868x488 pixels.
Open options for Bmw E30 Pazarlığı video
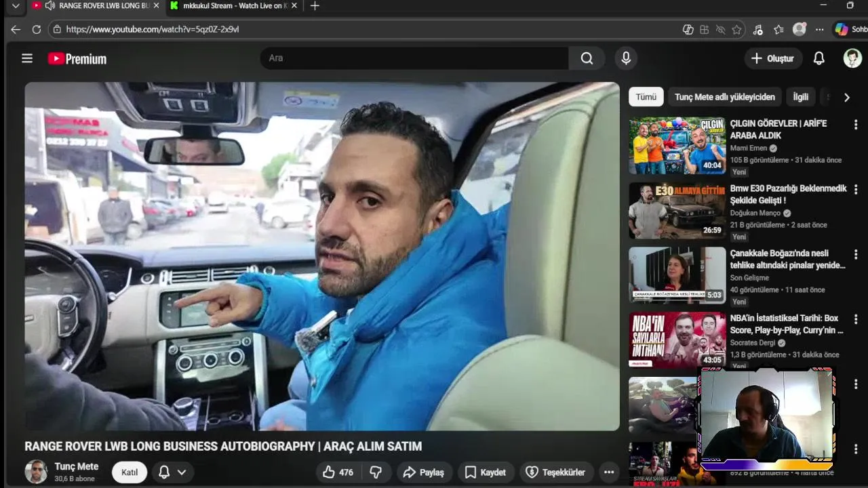click(856, 190)
